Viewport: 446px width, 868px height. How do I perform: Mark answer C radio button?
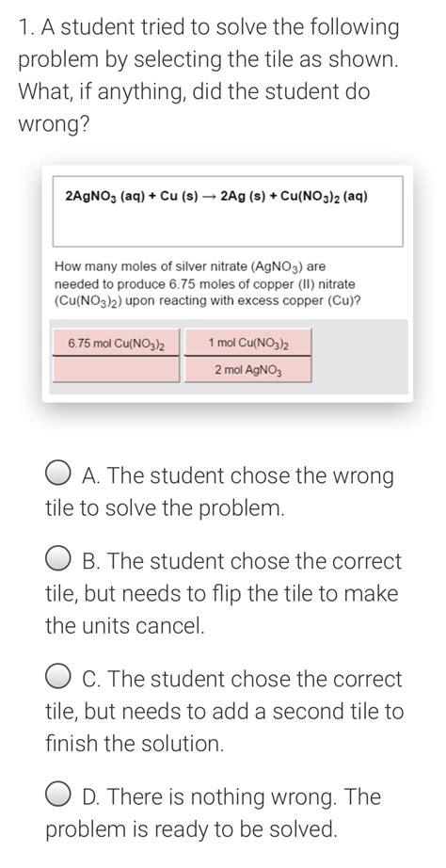(58, 679)
